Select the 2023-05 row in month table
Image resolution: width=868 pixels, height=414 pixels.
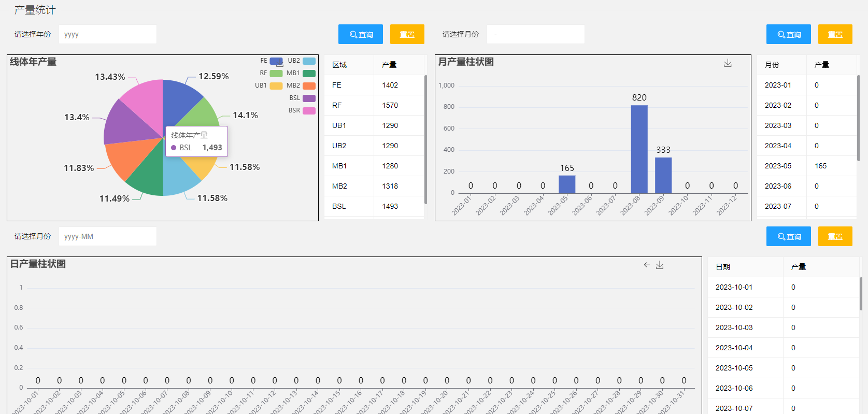(x=807, y=166)
